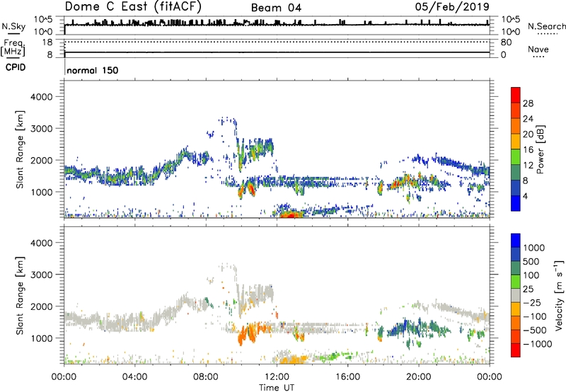Click the velocity colorbar label '−100'

pyautogui.click(x=535, y=316)
